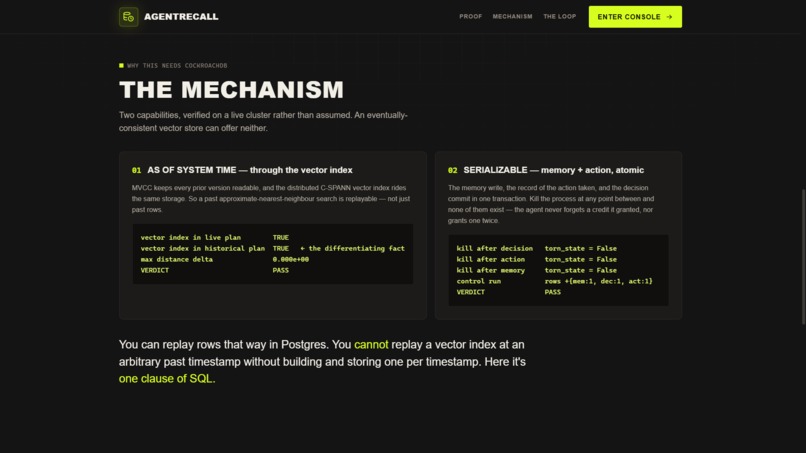The height and width of the screenshot is (453, 806).
Task: Click the THE MECHANISM heading
Action: (231, 90)
